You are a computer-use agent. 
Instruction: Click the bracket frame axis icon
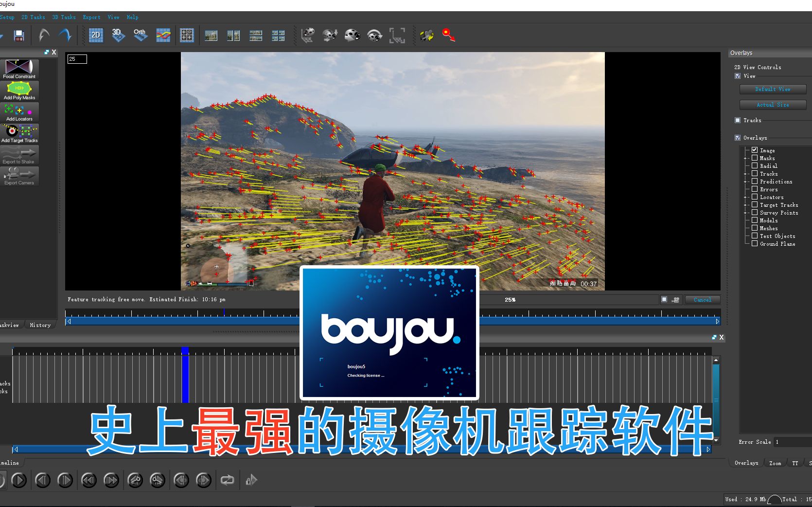(397, 35)
